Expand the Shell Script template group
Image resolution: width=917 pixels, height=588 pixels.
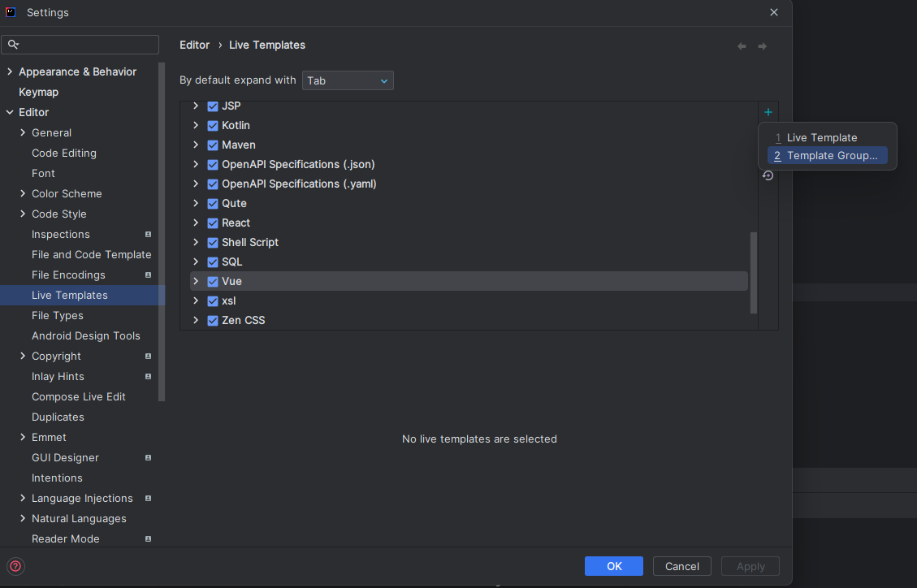pos(195,242)
